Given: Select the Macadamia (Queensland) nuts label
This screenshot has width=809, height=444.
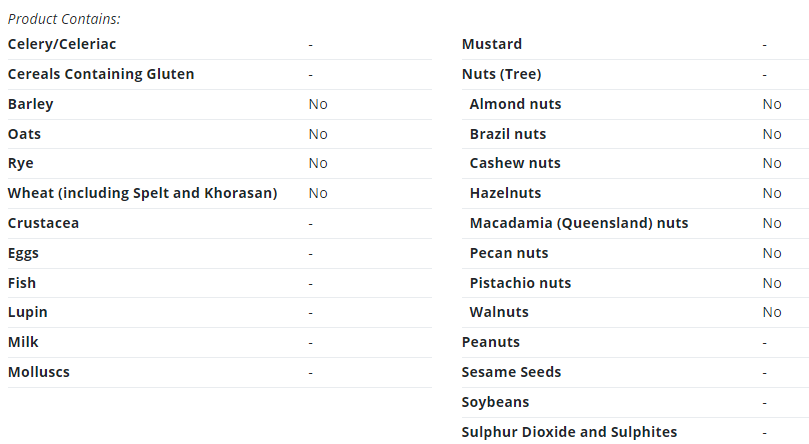Looking at the screenshot, I should 579,223.
